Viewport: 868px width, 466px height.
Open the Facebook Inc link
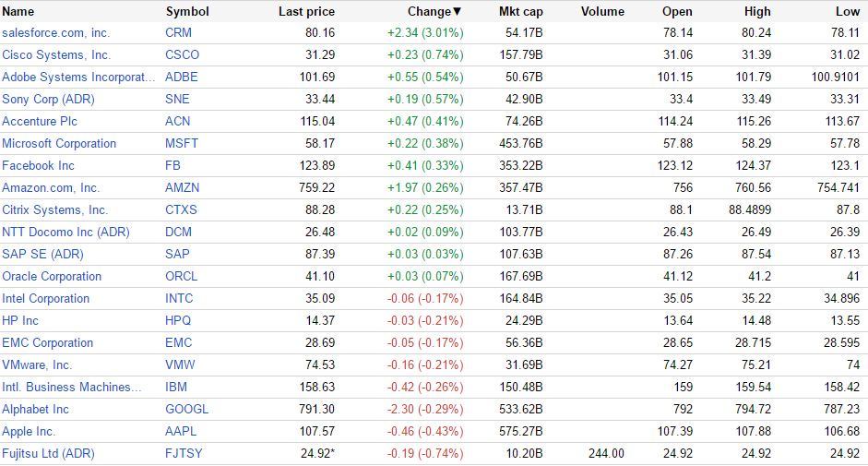click(x=38, y=166)
